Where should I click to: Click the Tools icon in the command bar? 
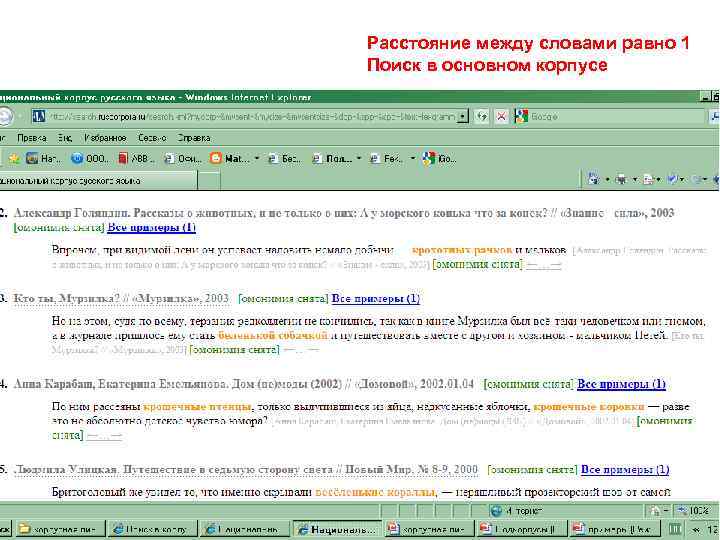point(672,179)
